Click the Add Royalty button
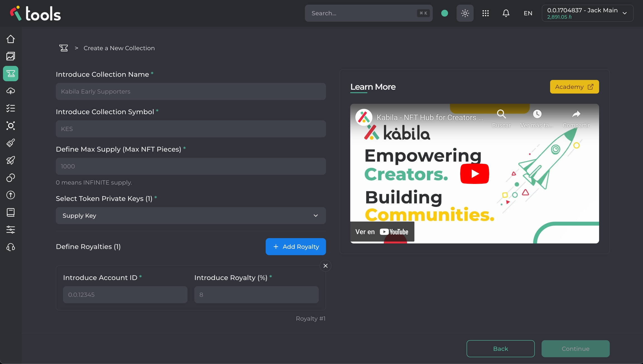Viewport: 643px width, 364px height. click(296, 247)
